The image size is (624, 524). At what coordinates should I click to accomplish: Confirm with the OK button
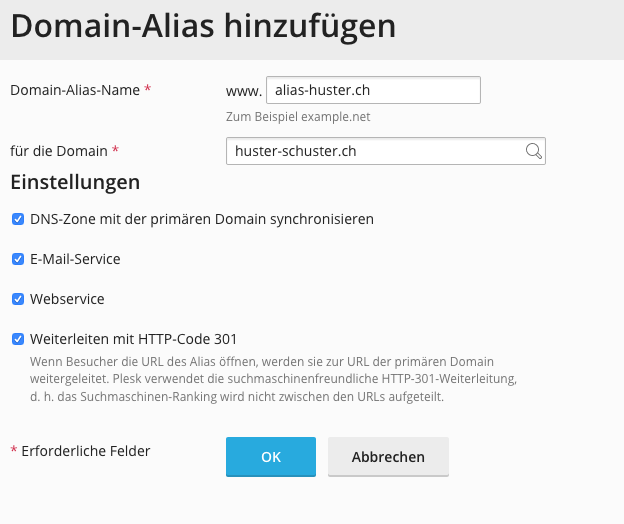click(x=270, y=456)
